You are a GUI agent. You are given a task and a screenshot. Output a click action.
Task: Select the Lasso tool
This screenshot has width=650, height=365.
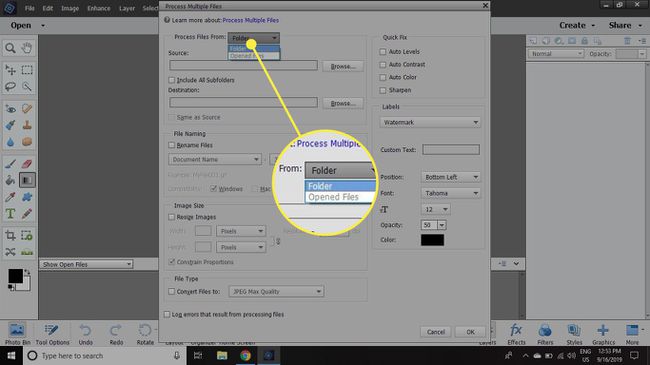coord(10,86)
